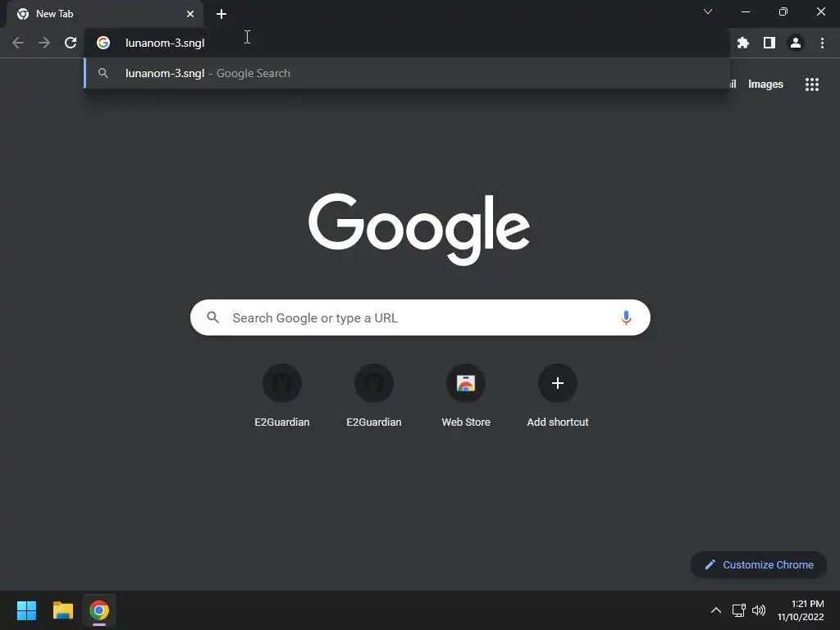Click the Search Google or type a URL box
Viewport: 840px width, 630px height.
[420, 317]
